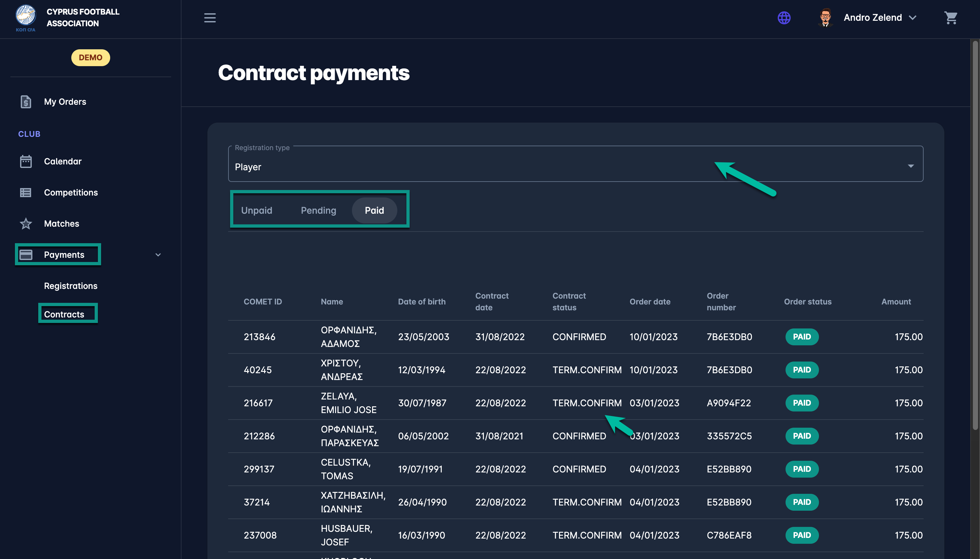This screenshot has height=559, width=980.
Task: Switch to the Unpaid filter
Action: pos(256,210)
